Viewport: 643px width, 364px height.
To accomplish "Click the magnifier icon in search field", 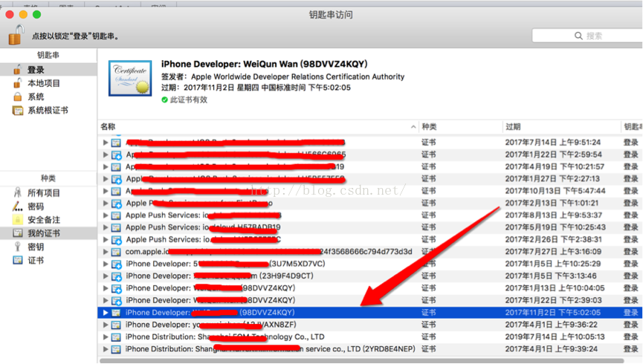I will click(578, 36).
